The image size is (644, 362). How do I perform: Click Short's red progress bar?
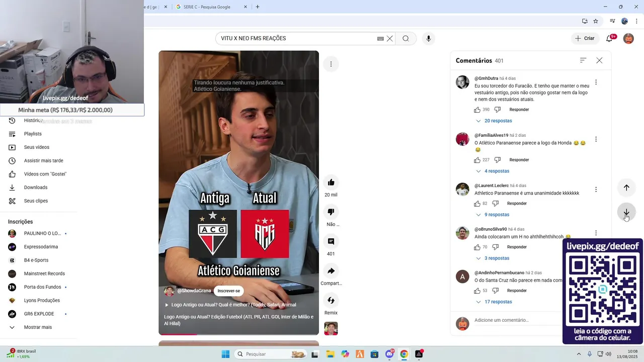pos(178,334)
